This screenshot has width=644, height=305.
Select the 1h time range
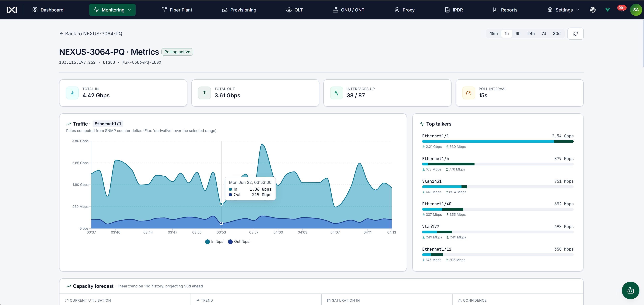[506, 33]
